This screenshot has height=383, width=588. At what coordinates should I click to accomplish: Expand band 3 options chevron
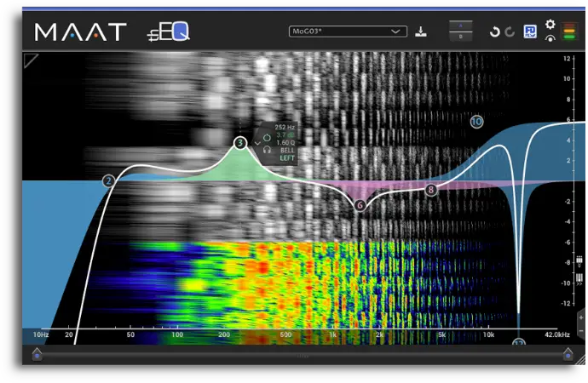tap(257, 144)
